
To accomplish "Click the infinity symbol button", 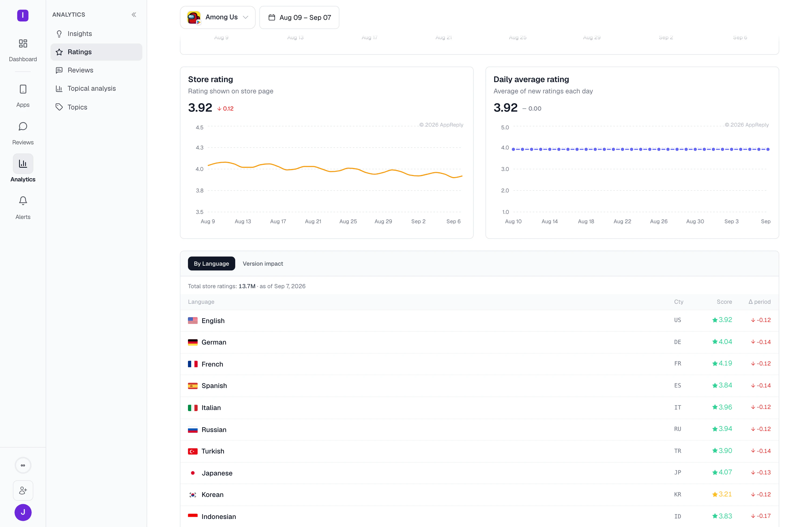I will 23,465.
